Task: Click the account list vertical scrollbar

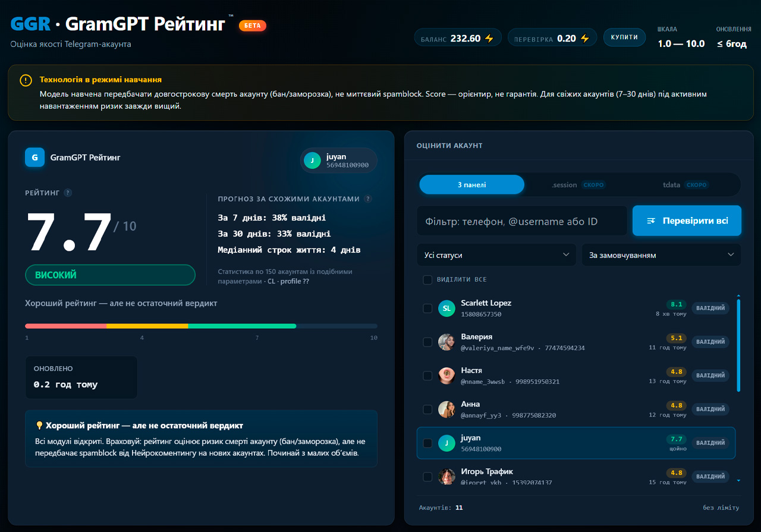Action: (738, 345)
